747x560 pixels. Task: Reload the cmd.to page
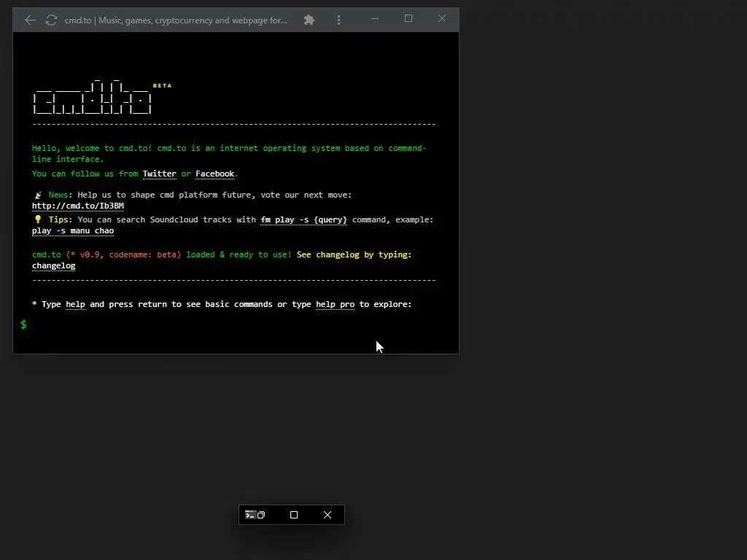point(52,20)
